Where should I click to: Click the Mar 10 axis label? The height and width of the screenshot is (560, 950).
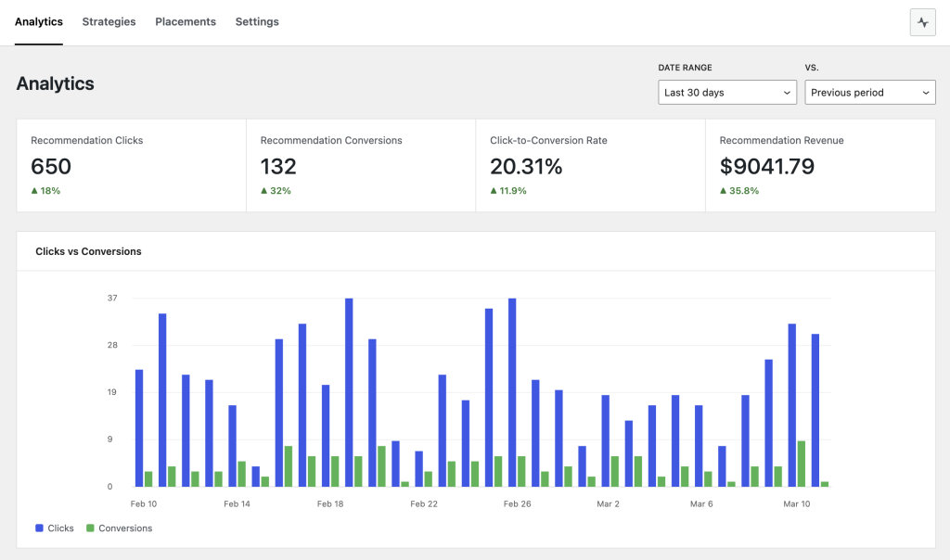point(797,503)
